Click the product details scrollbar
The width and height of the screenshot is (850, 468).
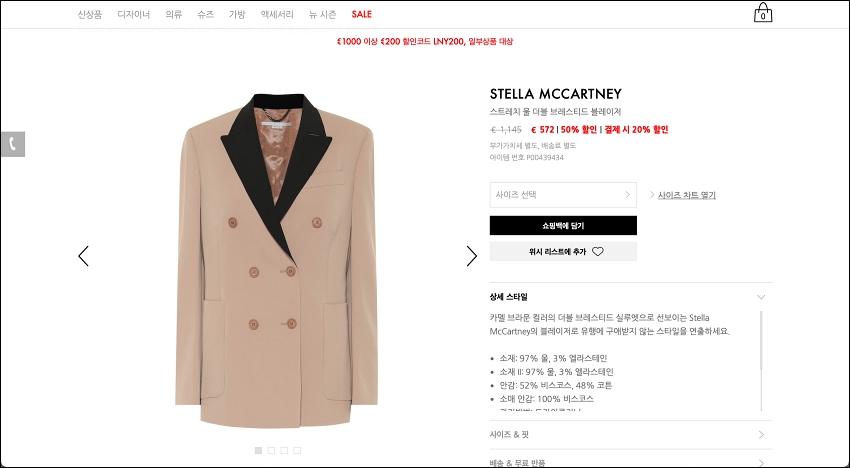click(x=762, y=361)
